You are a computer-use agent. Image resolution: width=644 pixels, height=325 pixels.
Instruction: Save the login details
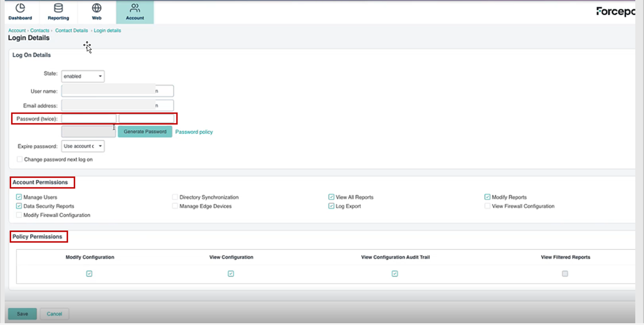[x=22, y=314]
